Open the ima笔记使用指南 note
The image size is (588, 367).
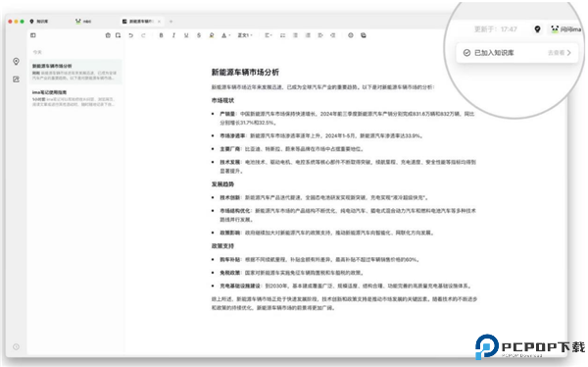point(75,97)
